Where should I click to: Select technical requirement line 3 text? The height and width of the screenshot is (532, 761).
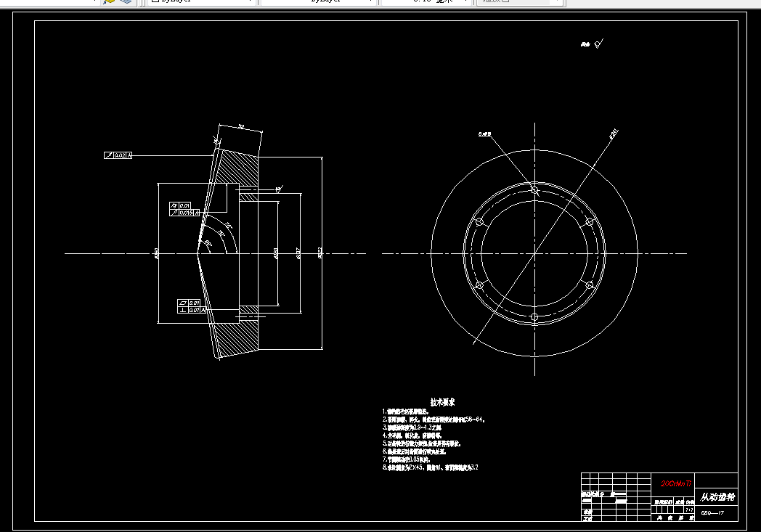412,427
